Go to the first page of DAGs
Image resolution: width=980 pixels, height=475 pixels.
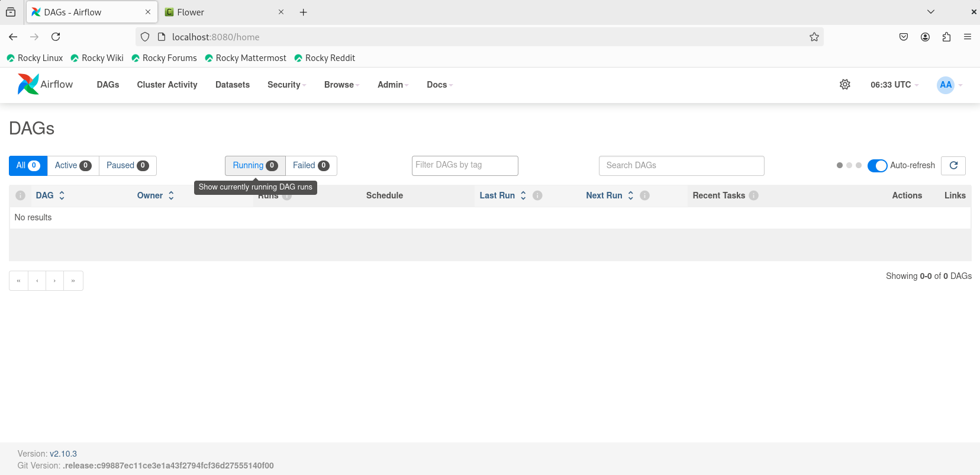(18, 281)
